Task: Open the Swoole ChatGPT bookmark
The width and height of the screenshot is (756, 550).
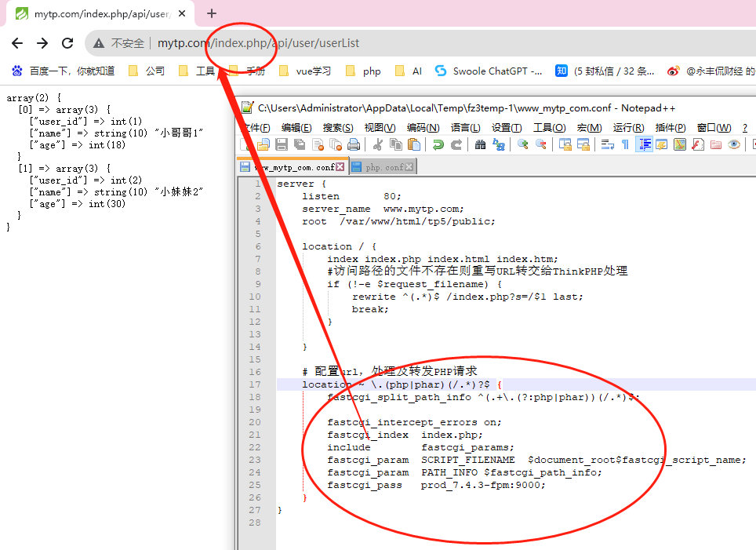Action: 489,71
